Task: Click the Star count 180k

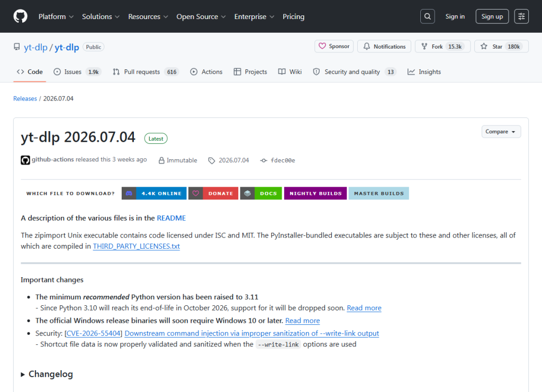Action: coord(513,47)
